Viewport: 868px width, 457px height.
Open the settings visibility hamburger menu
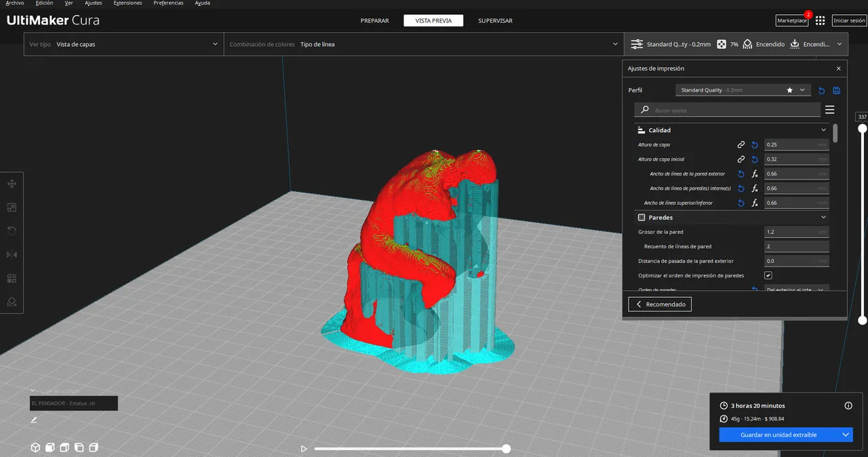click(830, 110)
